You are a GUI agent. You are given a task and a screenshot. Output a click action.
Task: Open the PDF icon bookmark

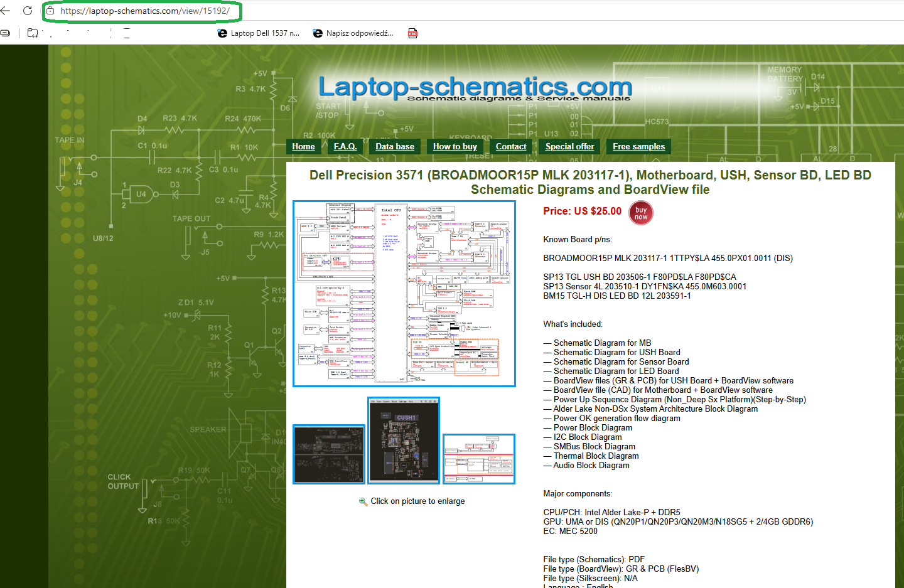click(412, 33)
